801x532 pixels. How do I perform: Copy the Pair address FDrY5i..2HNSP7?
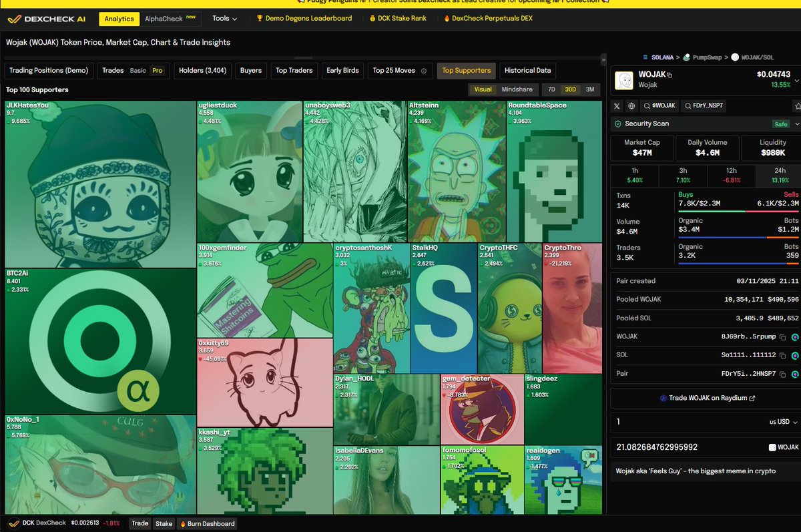coord(783,374)
